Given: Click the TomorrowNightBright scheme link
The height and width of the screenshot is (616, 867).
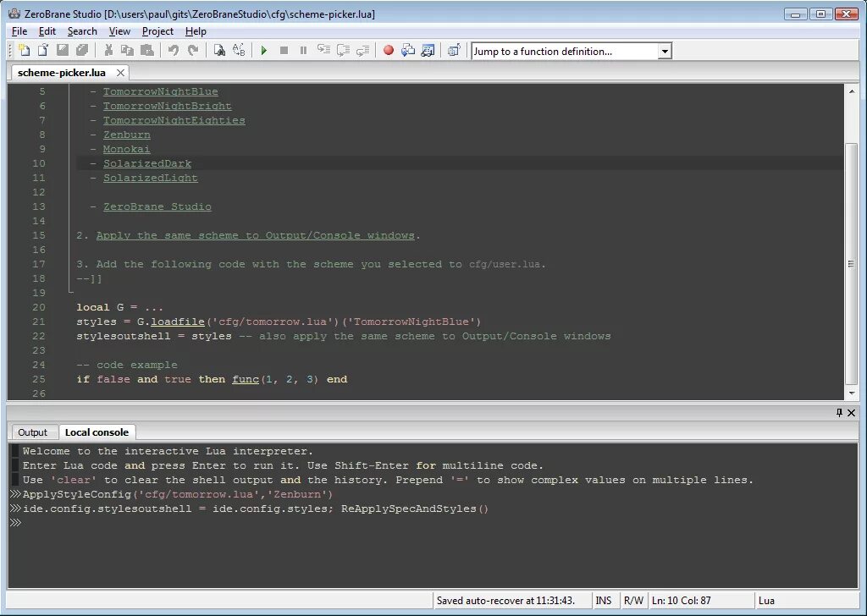Looking at the screenshot, I should coord(167,106).
